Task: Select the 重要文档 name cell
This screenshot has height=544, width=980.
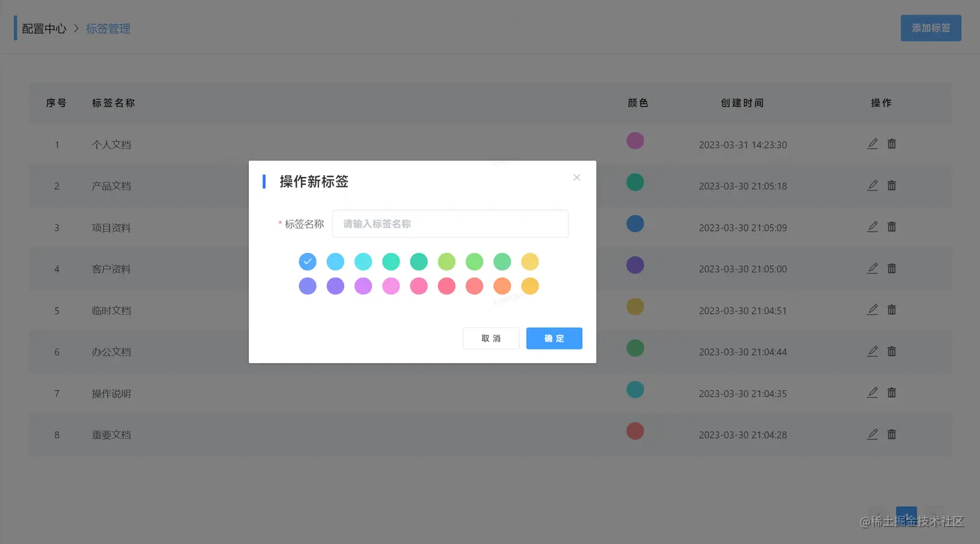Action: 111,435
